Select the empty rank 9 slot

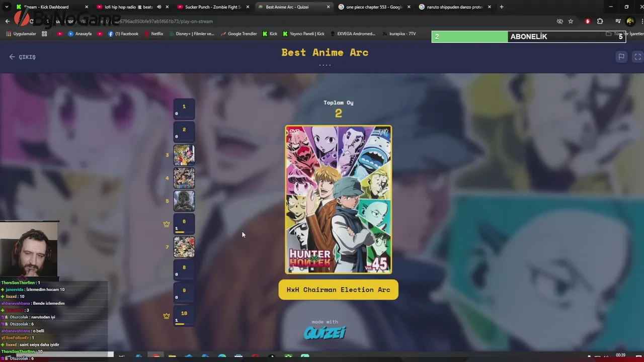pos(184,293)
